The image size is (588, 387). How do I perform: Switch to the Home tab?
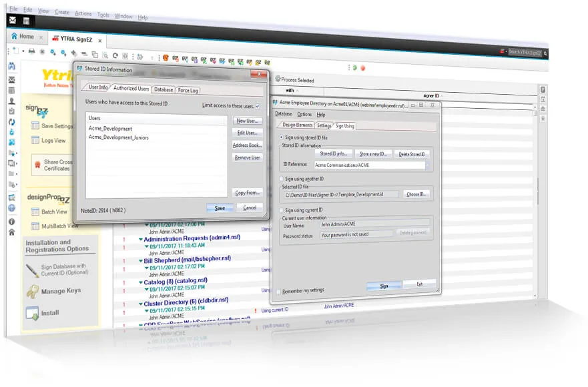(27, 37)
